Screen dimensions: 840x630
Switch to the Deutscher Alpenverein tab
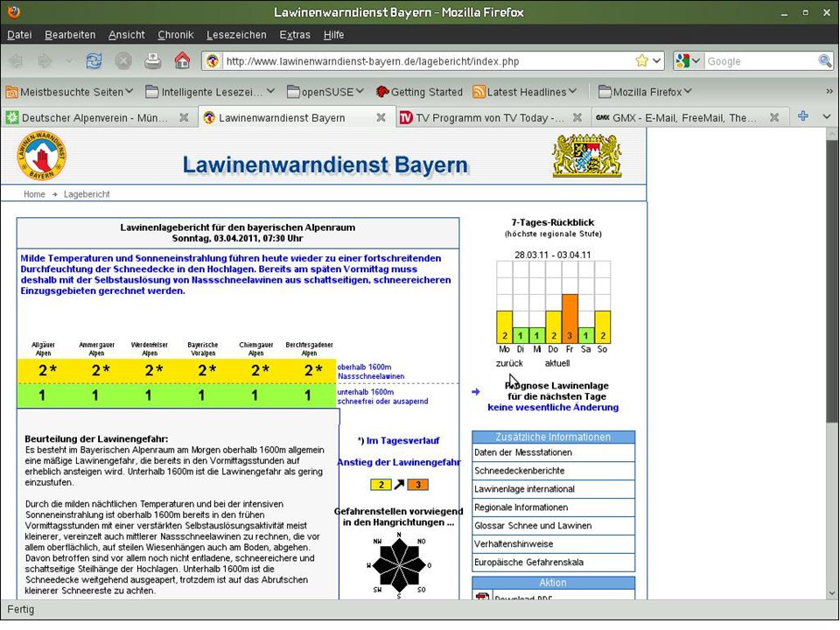(x=98, y=117)
